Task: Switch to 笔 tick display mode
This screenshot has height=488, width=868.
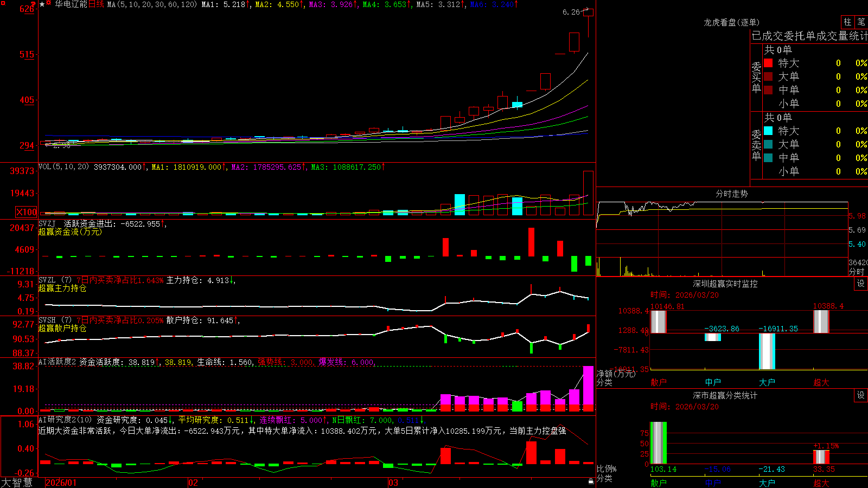Action: (861, 22)
